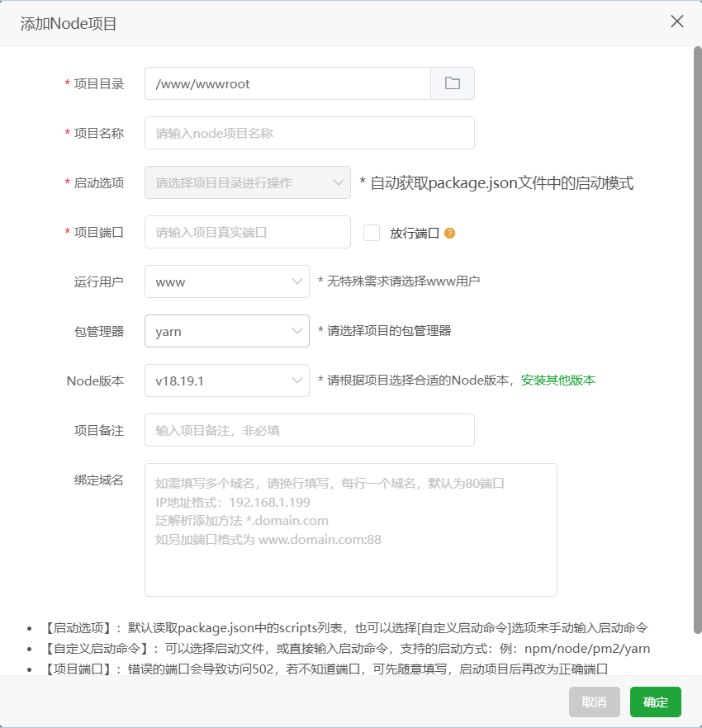Enable the 放行端口 checkbox

coord(372,233)
